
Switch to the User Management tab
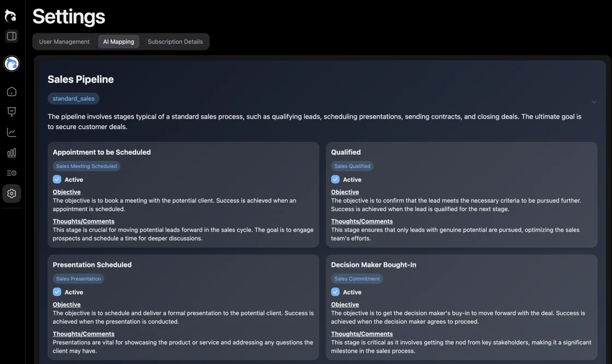64,42
